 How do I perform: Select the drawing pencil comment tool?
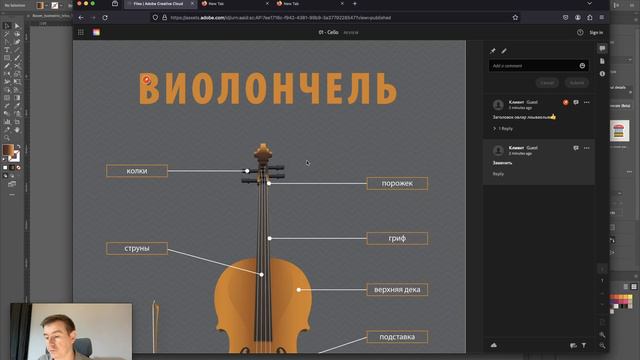(504, 51)
